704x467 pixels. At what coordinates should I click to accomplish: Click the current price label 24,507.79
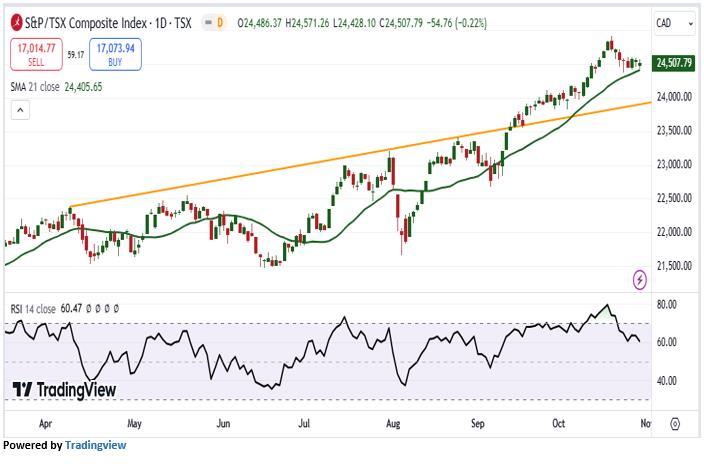pos(673,63)
